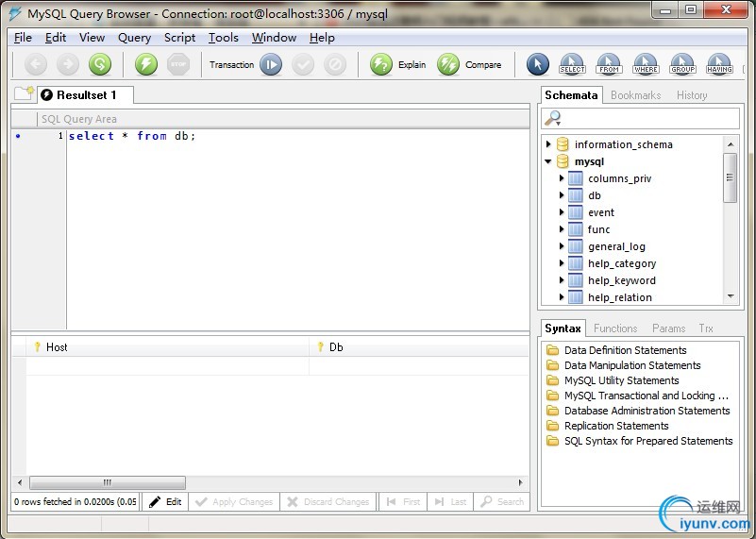Click inside the schemata search field
The height and width of the screenshot is (539, 756).
click(640, 118)
